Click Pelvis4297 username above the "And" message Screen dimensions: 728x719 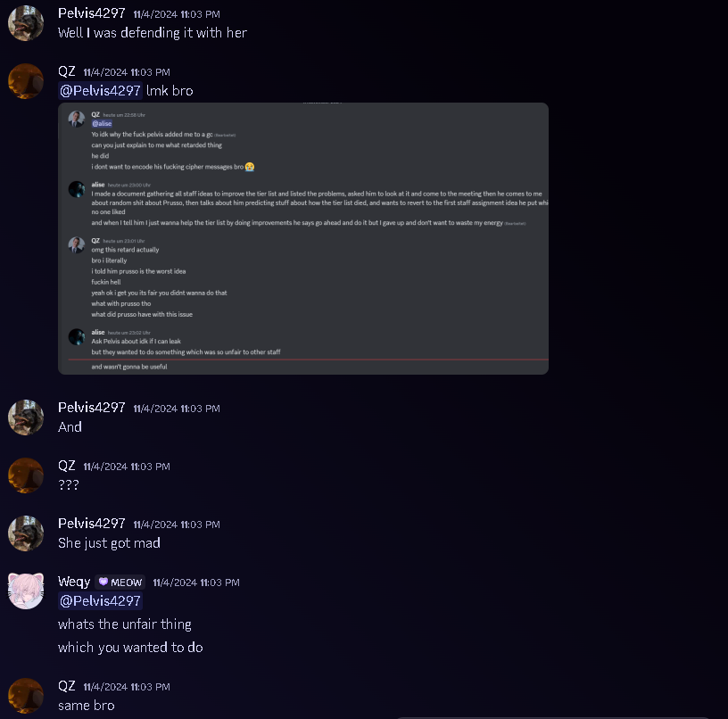(x=91, y=408)
